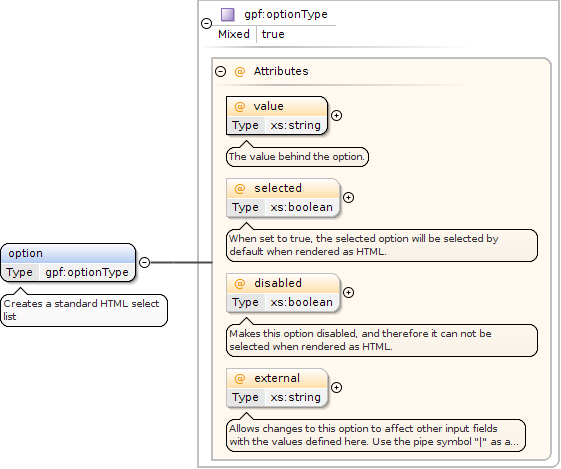Collapse the Attributes group

point(220,72)
